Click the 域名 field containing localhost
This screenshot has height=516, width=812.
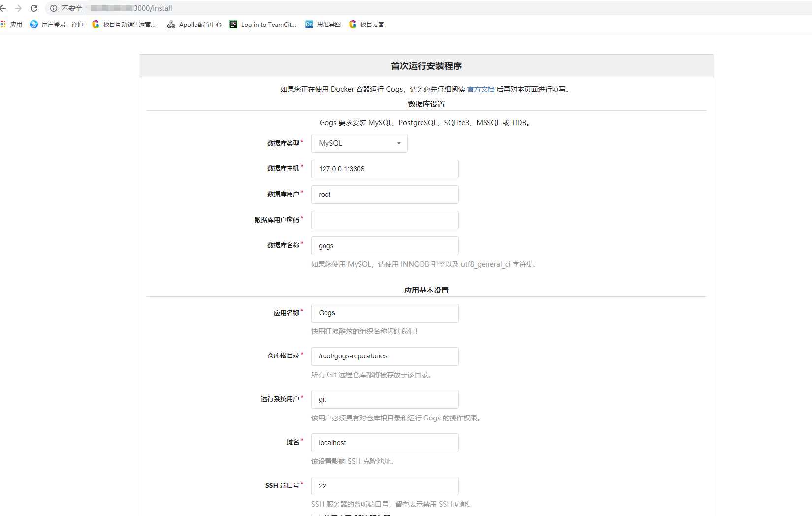pos(385,443)
